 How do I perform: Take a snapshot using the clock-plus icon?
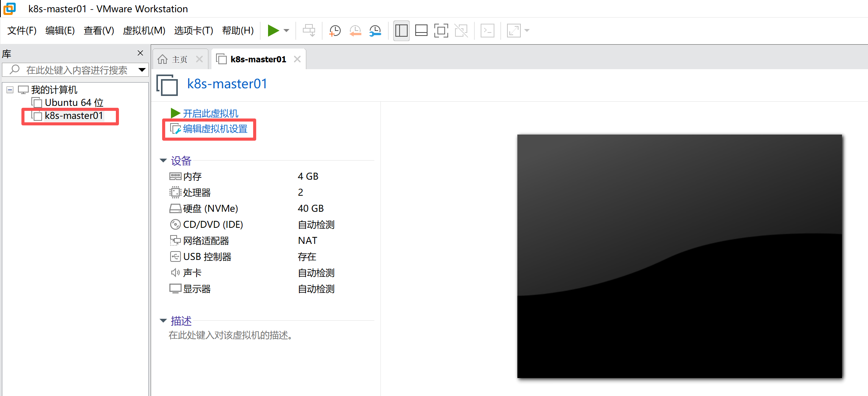(335, 31)
